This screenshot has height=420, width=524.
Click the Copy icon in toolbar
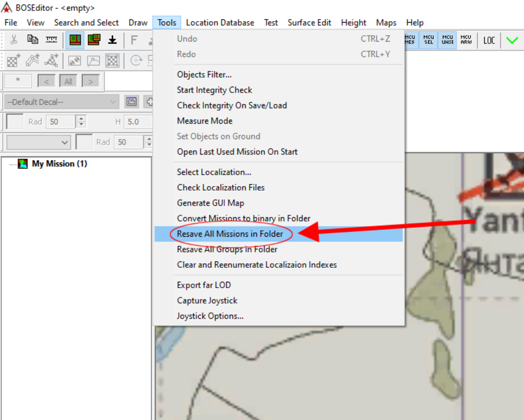pos(32,40)
